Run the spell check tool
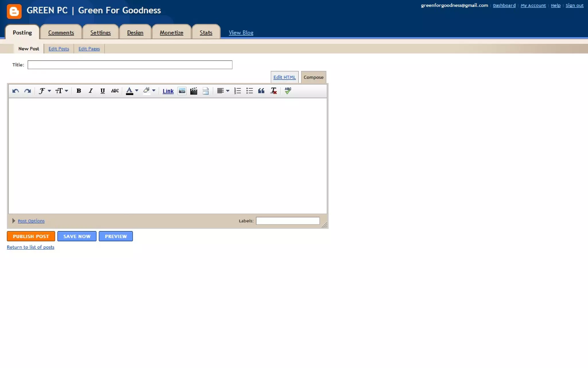Viewport: 588px width, 368px height. (288, 91)
